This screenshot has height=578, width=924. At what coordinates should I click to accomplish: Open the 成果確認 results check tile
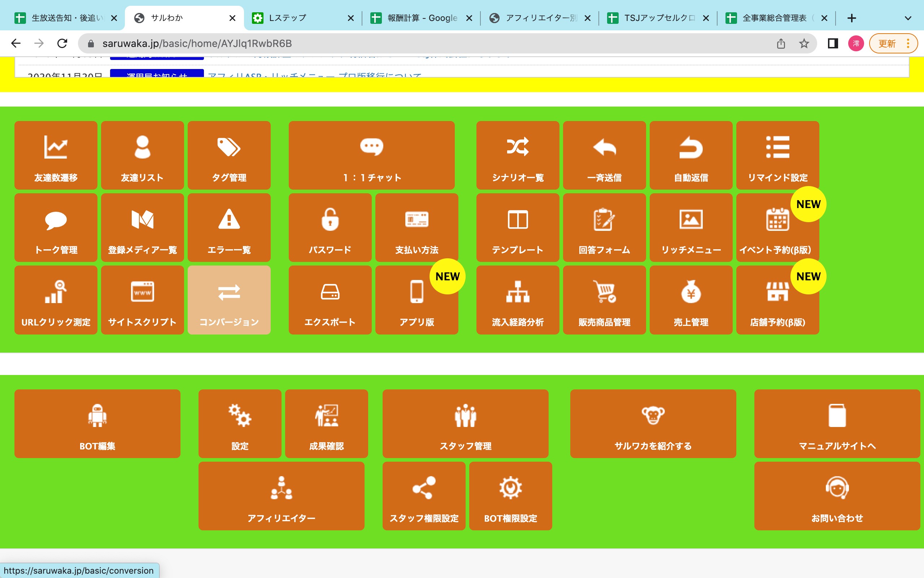coord(326,423)
